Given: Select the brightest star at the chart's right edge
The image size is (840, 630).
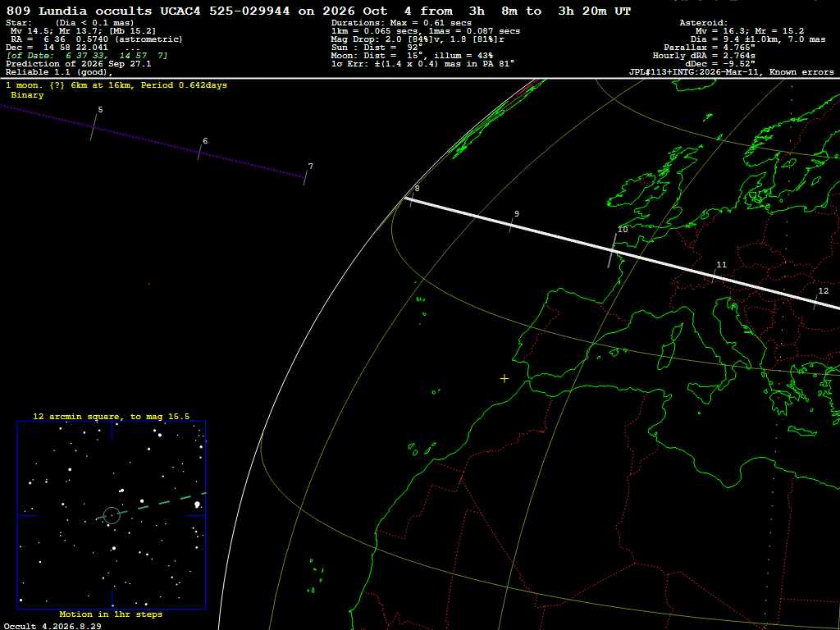Looking at the screenshot, I should pos(197,504).
